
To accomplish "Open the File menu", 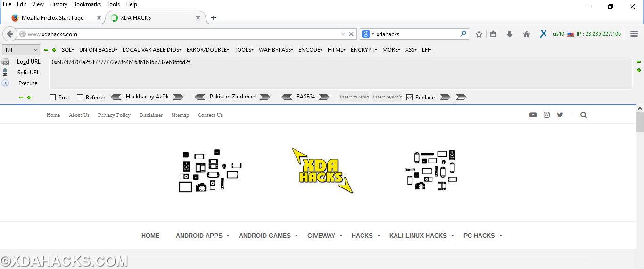I will coord(7,4).
